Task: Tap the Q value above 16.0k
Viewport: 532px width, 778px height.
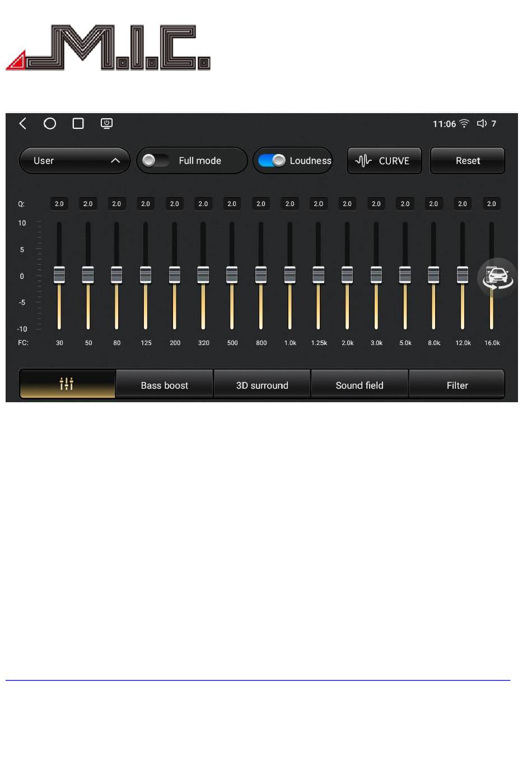Action: (x=492, y=204)
